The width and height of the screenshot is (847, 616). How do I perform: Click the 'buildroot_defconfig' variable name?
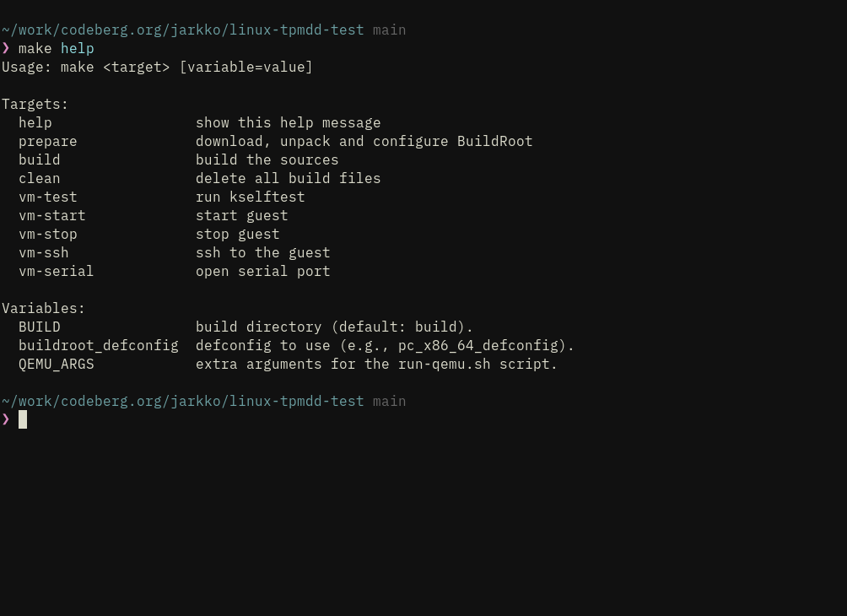click(x=98, y=346)
